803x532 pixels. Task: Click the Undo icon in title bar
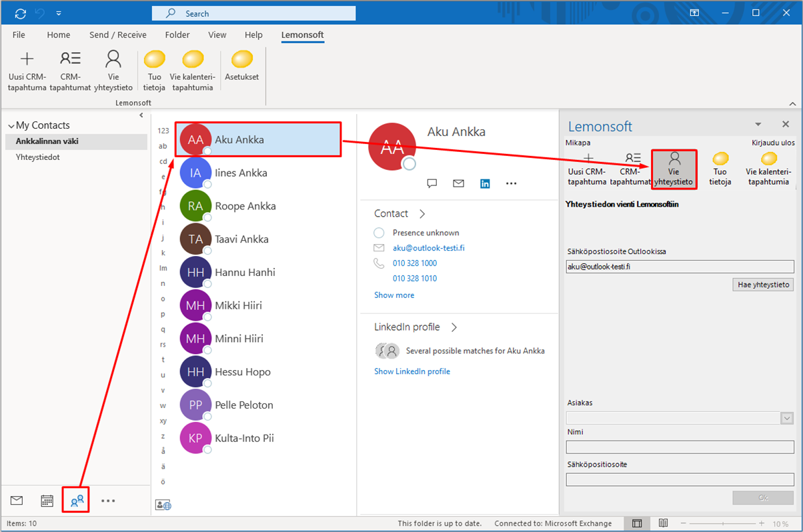41,13
